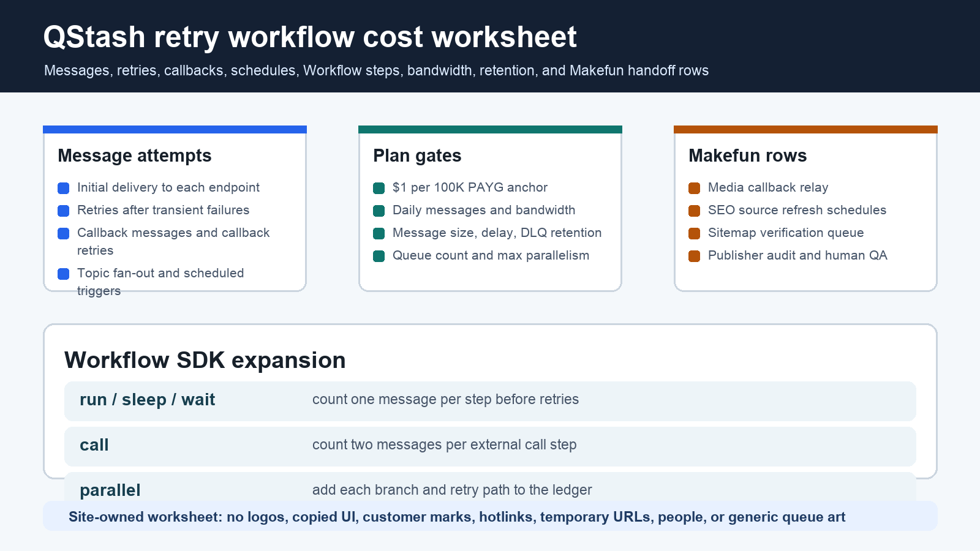Click the green bullet beside $1 per 100K PAYG

[x=379, y=188]
